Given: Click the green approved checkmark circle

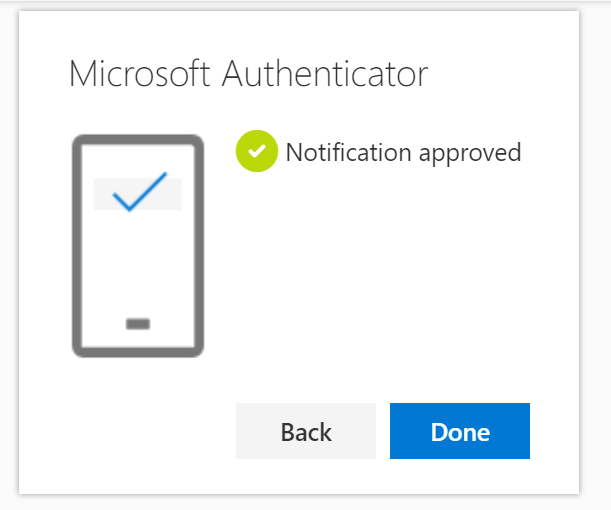Looking at the screenshot, I should click(x=257, y=151).
